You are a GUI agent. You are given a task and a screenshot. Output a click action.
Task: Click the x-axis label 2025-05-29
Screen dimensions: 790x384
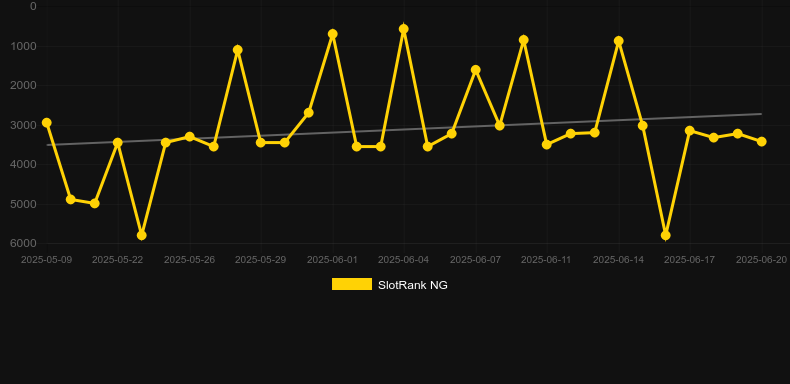click(260, 260)
